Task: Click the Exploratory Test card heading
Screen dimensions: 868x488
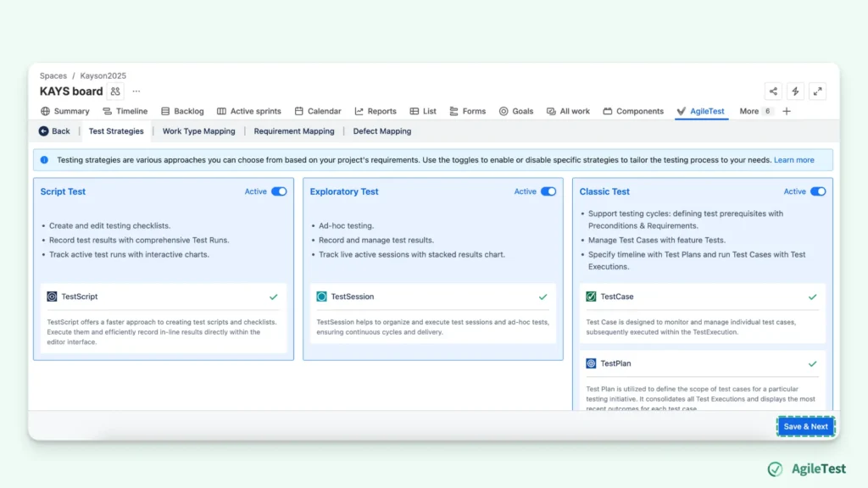Action: point(344,191)
